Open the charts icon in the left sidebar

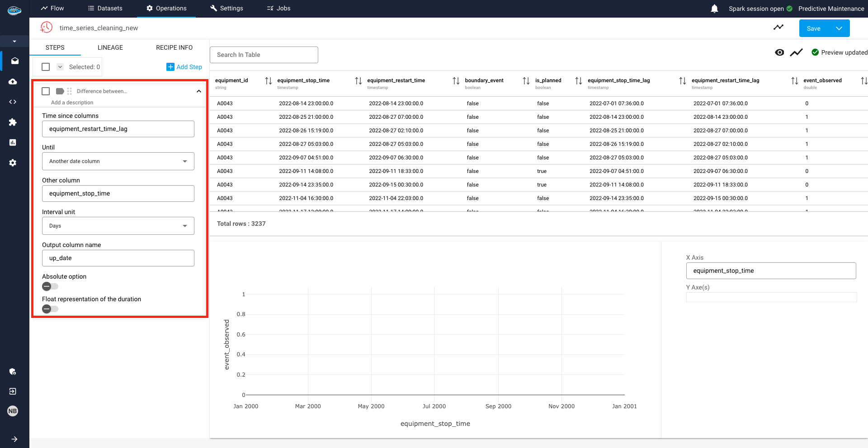tap(12, 142)
